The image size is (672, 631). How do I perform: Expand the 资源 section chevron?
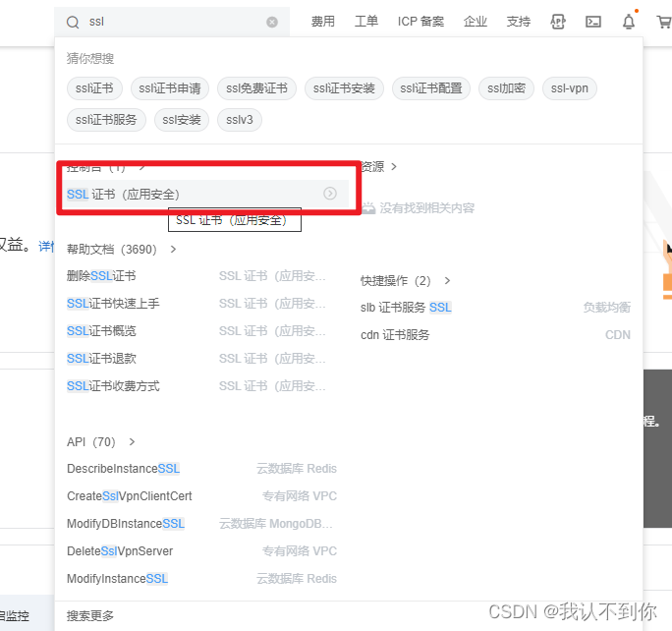(394, 167)
